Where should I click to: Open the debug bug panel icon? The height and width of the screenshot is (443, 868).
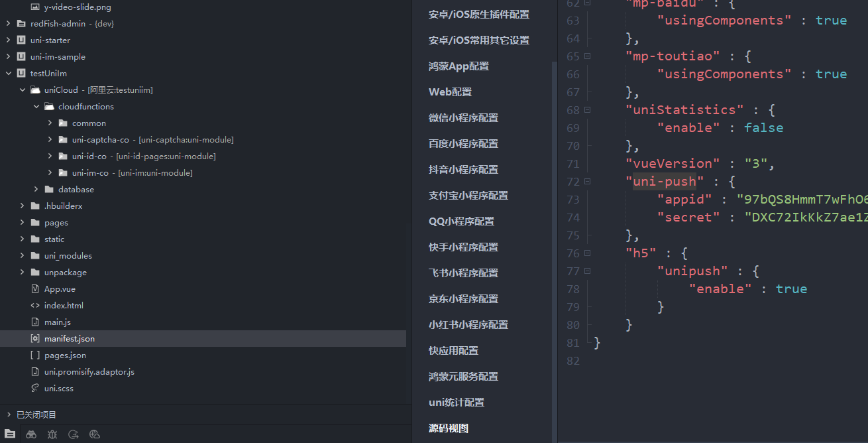point(52,434)
